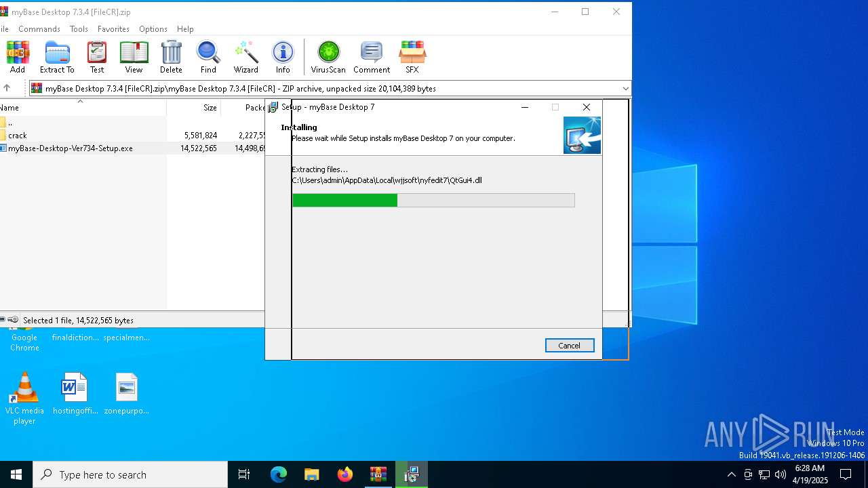Viewport: 868px width, 488px height.
Task: Open the Help menu
Action: point(185,29)
